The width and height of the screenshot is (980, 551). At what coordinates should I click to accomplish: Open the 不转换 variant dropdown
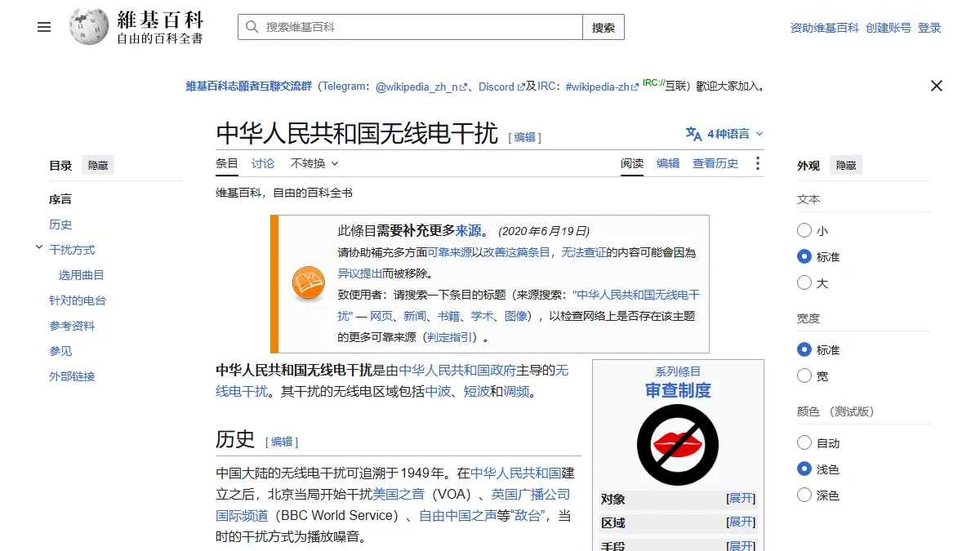(314, 163)
